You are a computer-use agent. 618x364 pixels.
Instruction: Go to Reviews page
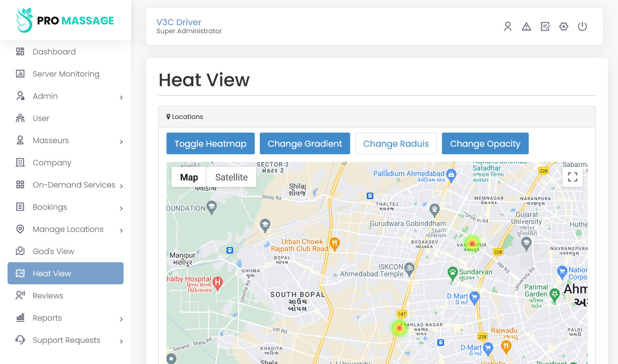(x=66, y=295)
